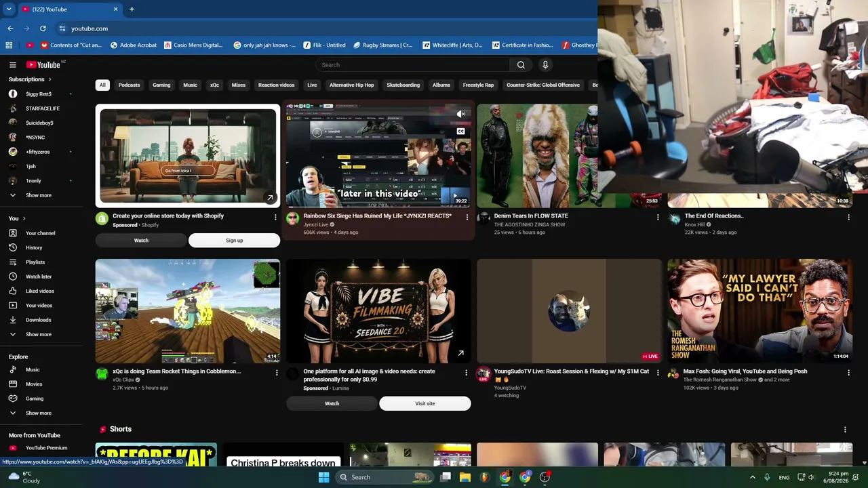Show more Explore items below Gaming

pos(39,413)
